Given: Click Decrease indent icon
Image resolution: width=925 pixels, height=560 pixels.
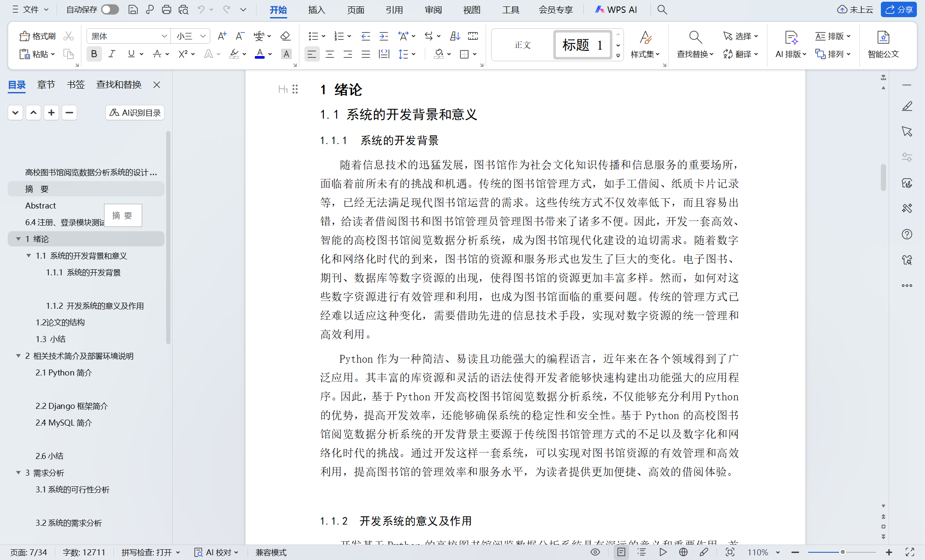Looking at the screenshot, I should (x=365, y=36).
